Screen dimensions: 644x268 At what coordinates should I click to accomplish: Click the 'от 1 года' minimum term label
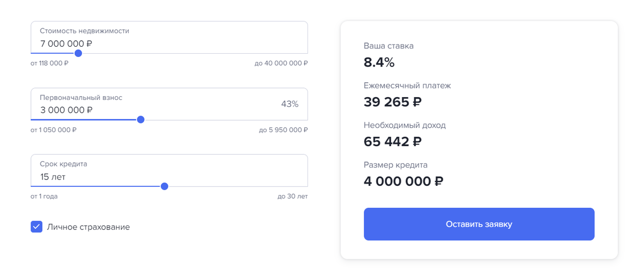[45, 197]
